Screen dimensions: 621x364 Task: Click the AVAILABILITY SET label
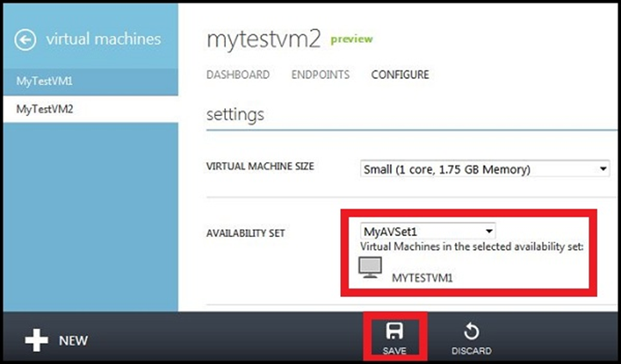pyautogui.click(x=246, y=234)
